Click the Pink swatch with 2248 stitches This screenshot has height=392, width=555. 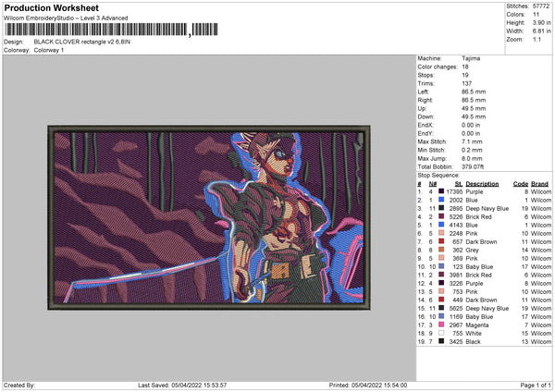click(x=441, y=233)
